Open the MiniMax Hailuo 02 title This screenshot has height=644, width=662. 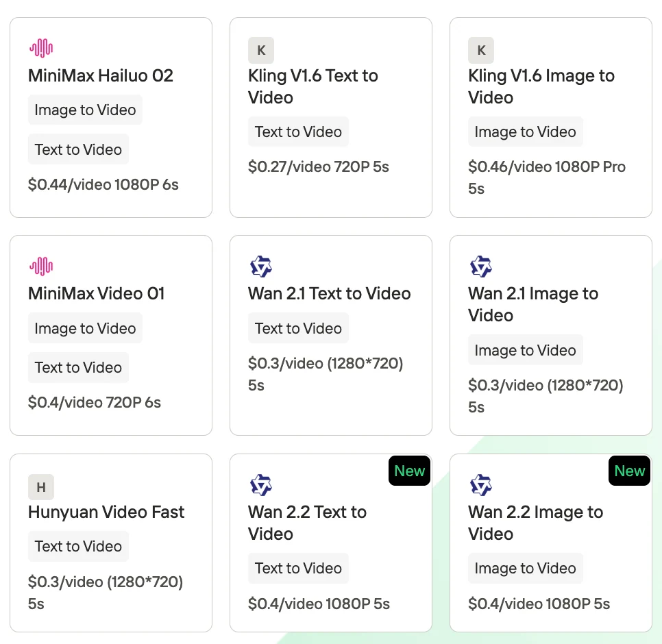[x=101, y=76]
